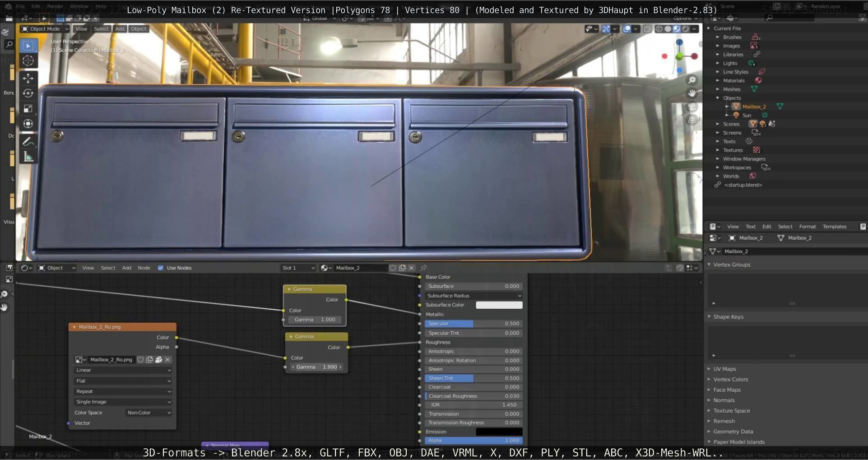The height and width of the screenshot is (460, 868).
Task: Click the Emission color swatch
Action: point(499,432)
